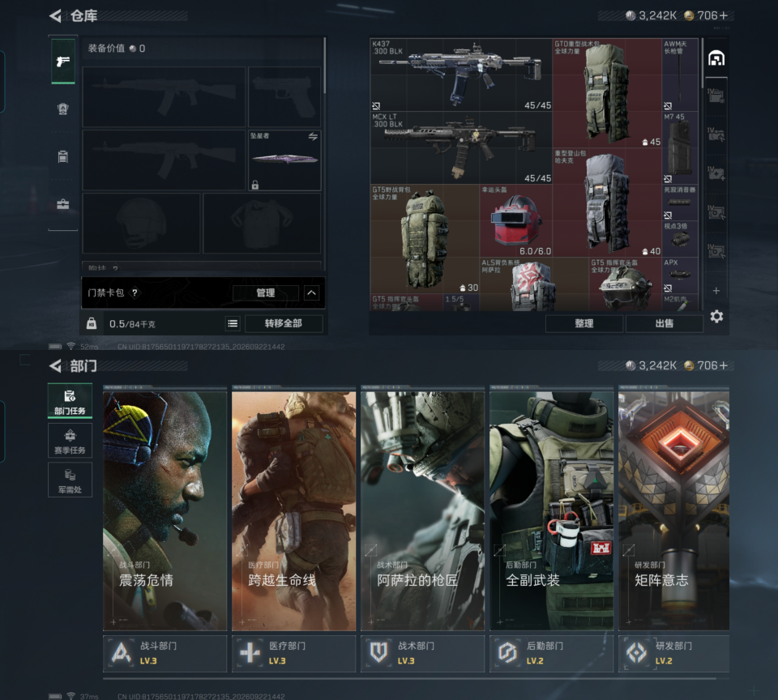This screenshot has height=700, width=778.
Task: Open the backpack loadout sidebar icon
Action: (x=63, y=109)
